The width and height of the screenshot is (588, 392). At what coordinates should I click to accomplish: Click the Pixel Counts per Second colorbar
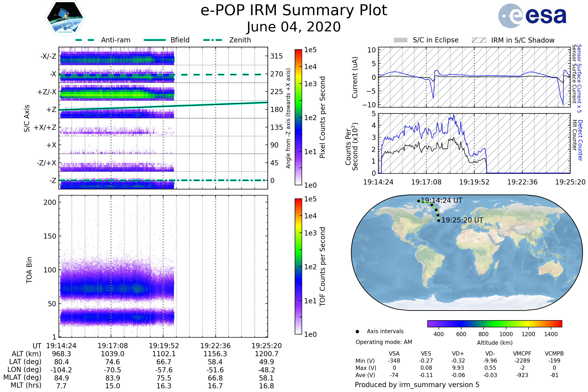298,117
